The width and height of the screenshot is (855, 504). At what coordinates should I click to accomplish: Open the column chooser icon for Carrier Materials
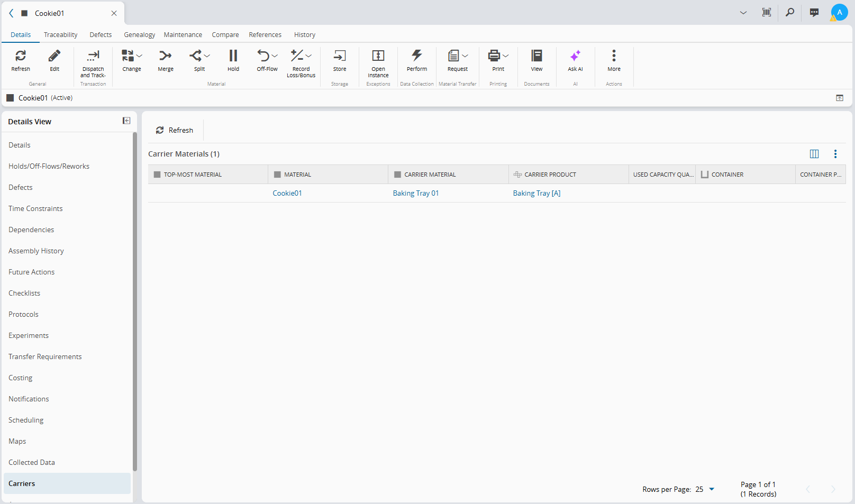[814, 154]
